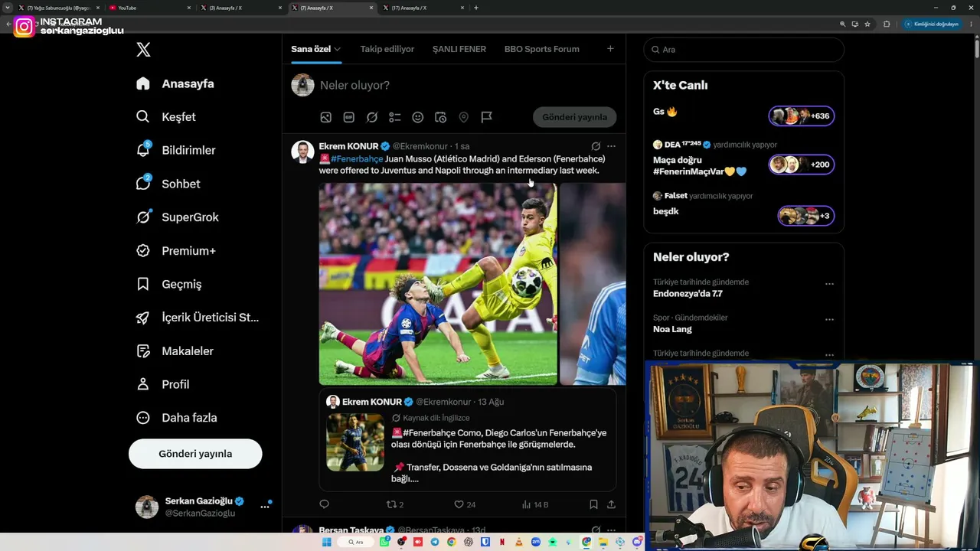Join the Gs live space with +636 listeners
The height and width of the screenshot is (551, 980).
(x=802, y=116)
